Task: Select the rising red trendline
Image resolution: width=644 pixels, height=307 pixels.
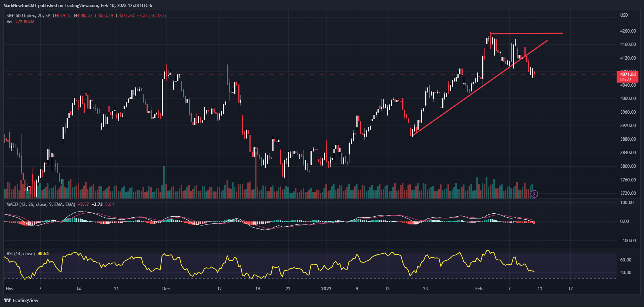Action: pos(479,88)
